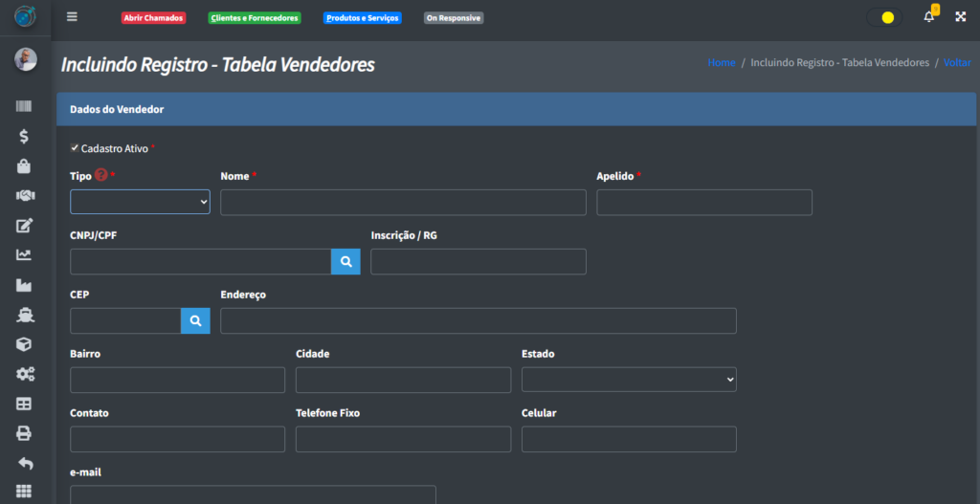Image resolution: width=980 pixels, height=504 pixels.
Task: Click the handshake icon in sidebar
Action: [25, 196]
